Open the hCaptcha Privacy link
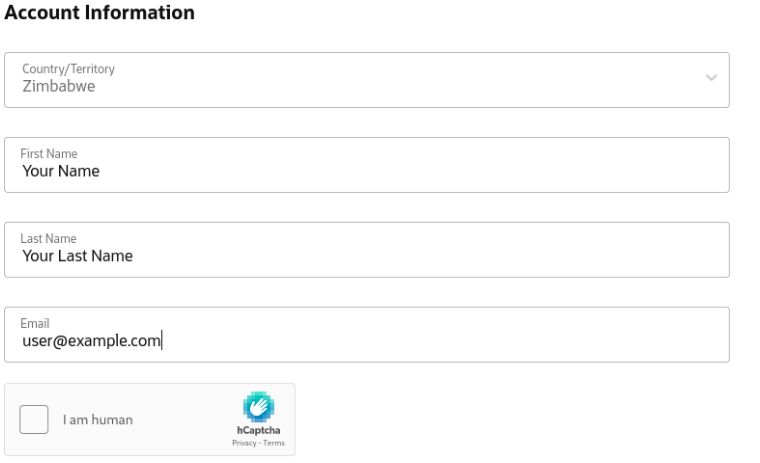Image resolution: width=760 pixels, height=463 pixels. (x=244, y=443)
